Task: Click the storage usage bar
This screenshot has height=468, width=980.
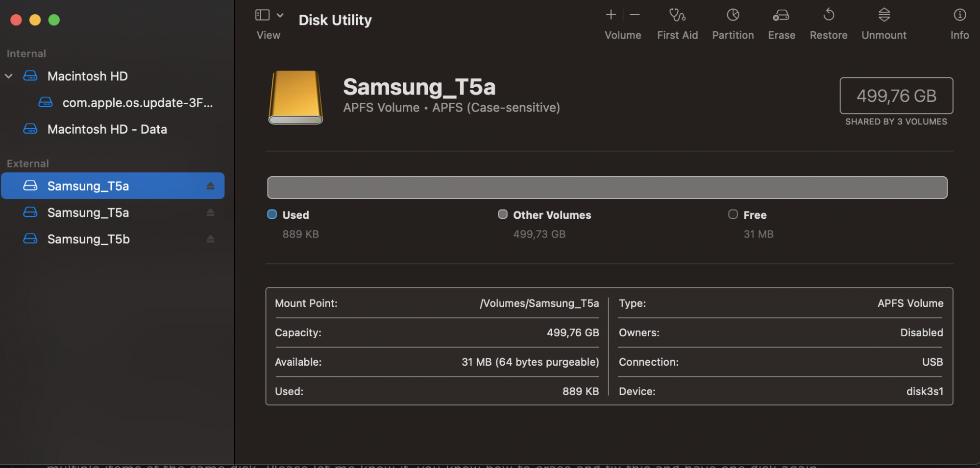Action: (607, 187)
